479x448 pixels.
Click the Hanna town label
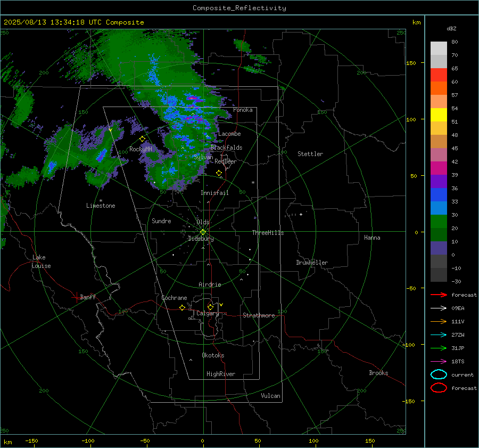point(372,238)
